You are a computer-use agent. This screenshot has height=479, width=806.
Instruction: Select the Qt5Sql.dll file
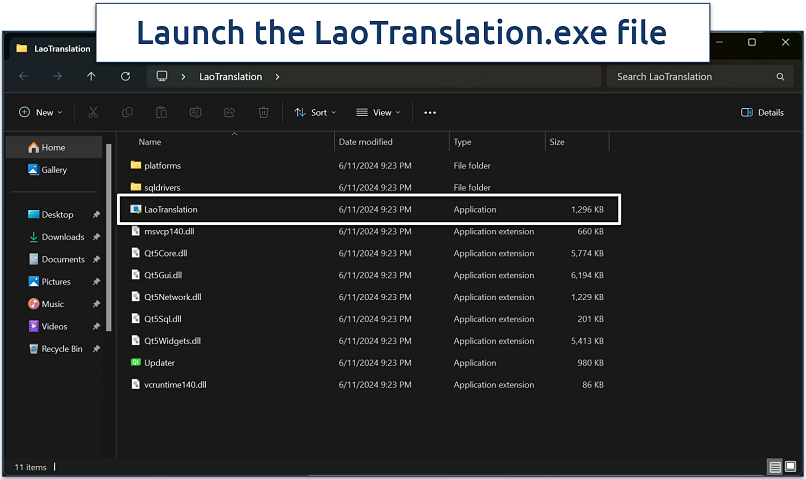tap(369, 319)
